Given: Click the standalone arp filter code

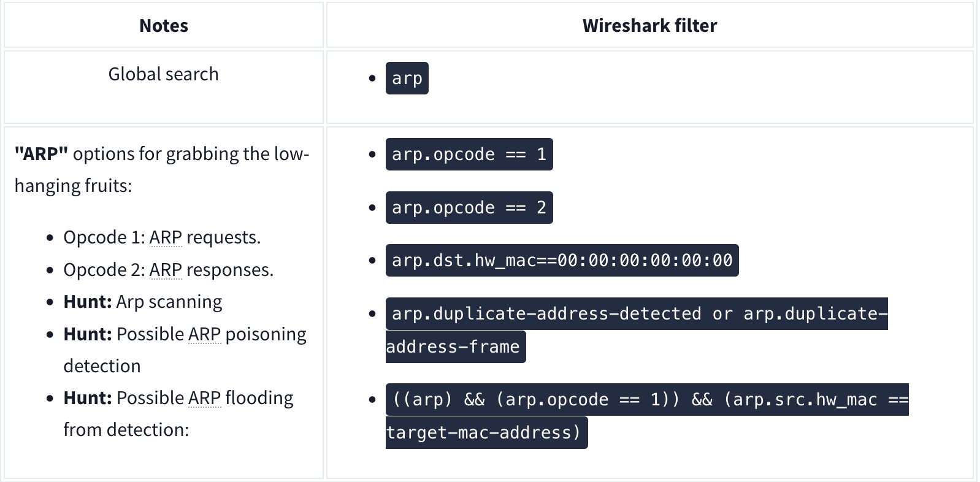Looking at the screenshot, I should [407, 78].
